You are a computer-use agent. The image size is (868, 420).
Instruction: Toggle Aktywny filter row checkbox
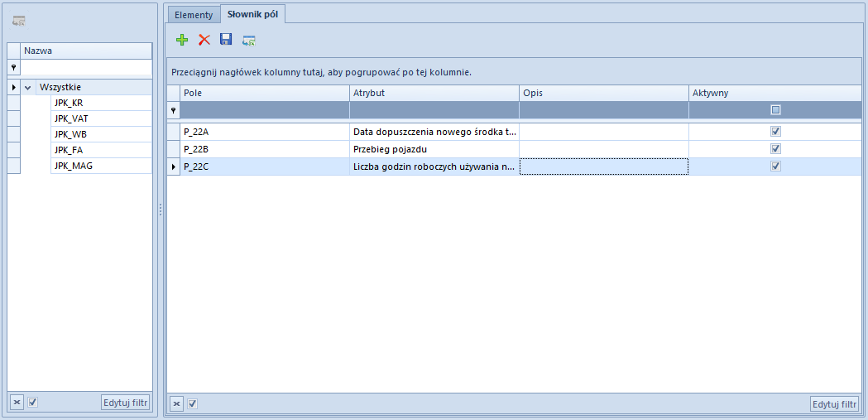[775, 110]
